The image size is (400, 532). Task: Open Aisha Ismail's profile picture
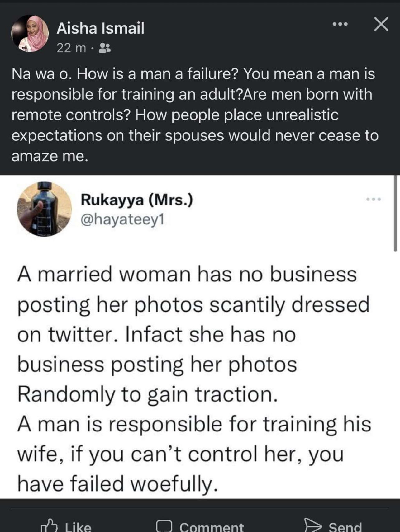point(30,33)
